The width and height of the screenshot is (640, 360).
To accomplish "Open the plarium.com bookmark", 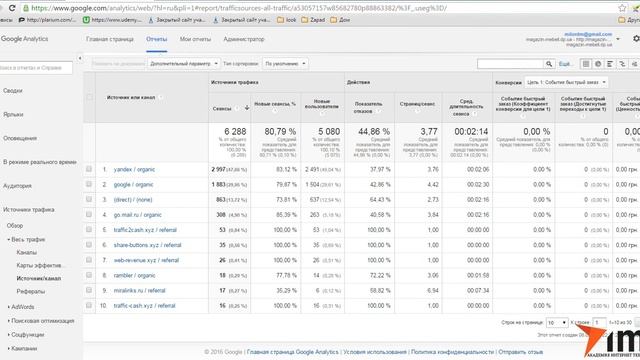I will 47,20.
